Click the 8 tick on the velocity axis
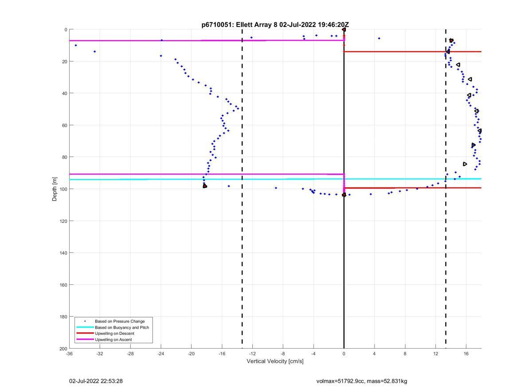532x392 pixels. 405,353
